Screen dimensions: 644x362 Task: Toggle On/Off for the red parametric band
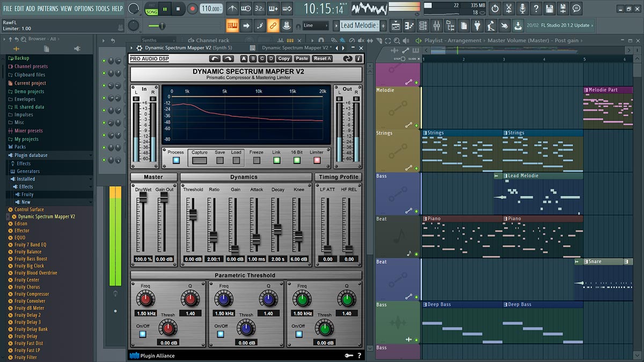pyautogui.click(x=143, y=334)
